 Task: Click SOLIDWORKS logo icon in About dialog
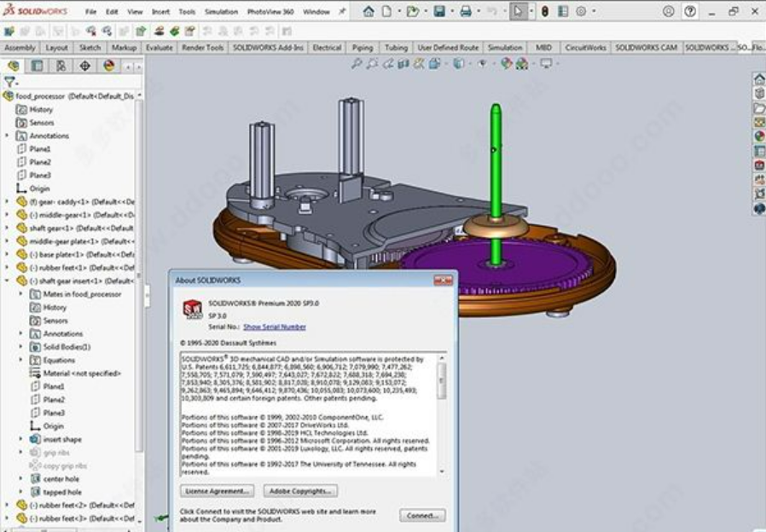click(193, 309)
